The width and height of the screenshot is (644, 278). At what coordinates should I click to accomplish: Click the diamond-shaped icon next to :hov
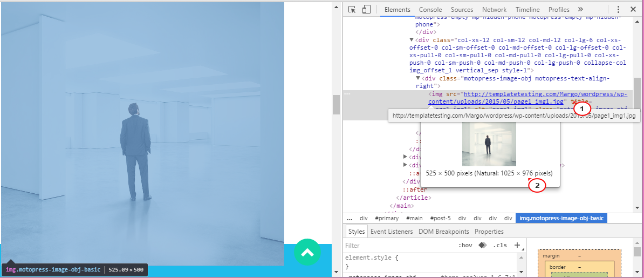[x=483, y=246]
